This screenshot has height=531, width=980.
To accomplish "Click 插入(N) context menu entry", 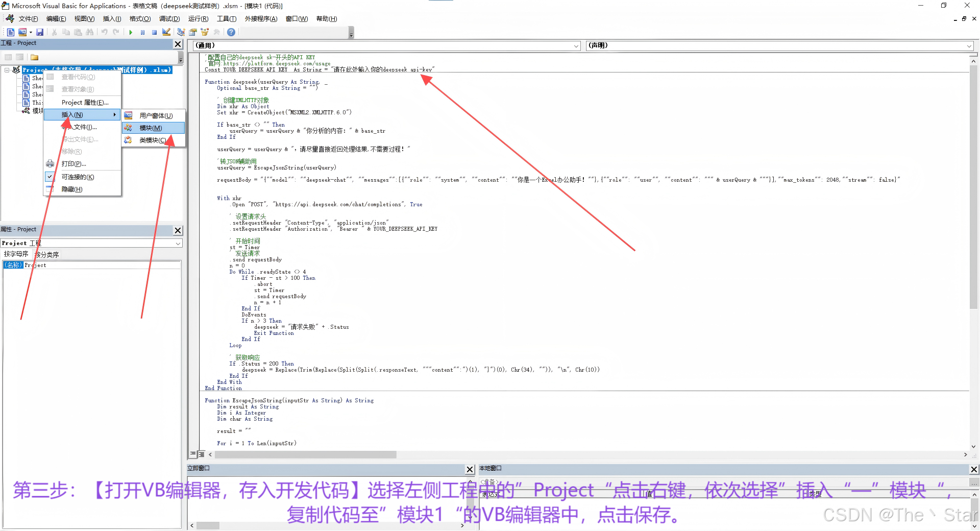I will (83, 115).
